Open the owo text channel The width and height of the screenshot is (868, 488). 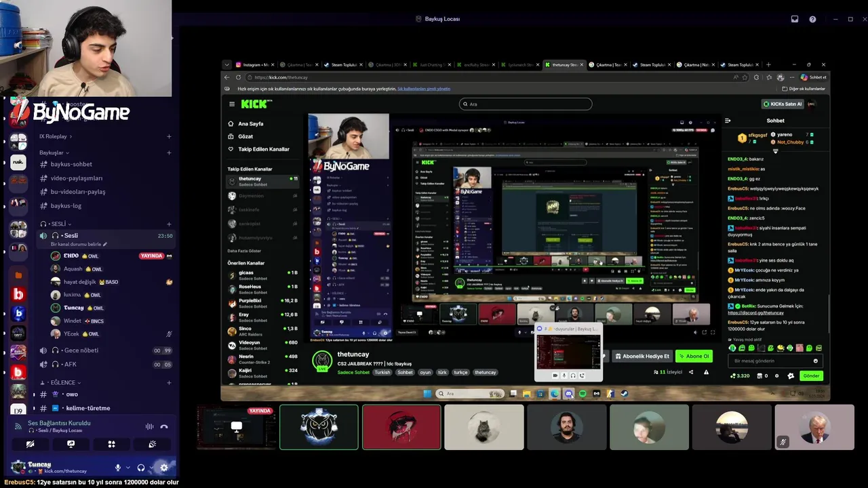(x=106, y=394)
